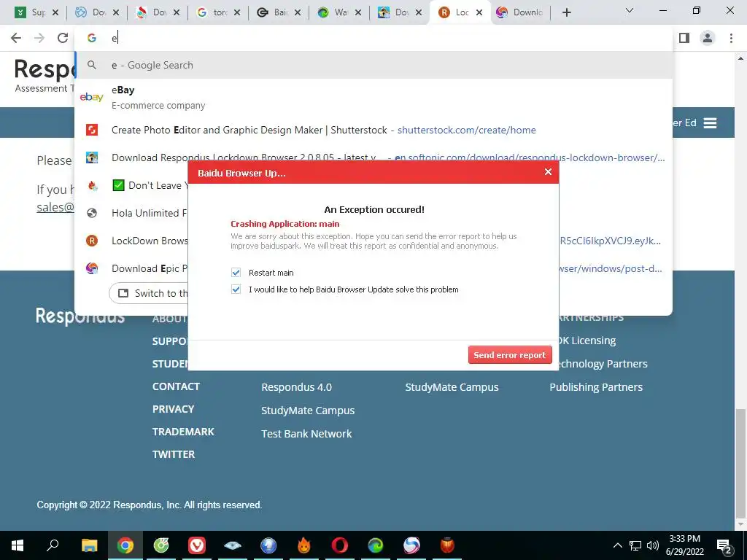Image resolution: width=747 pixels, height=560 pixels.
Task: Open the green swirl browser taskbar icon
Action: click(376, 545)
